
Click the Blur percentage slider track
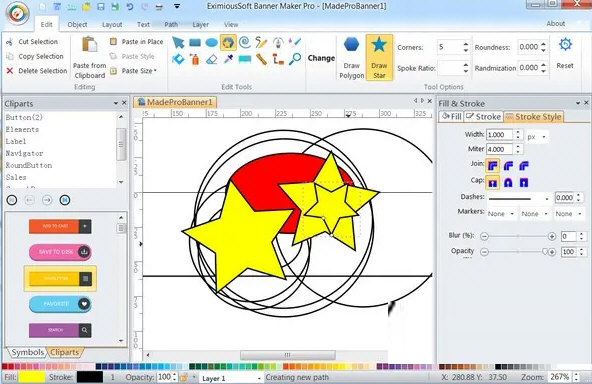pyautogui.click(x=518, y=236)
